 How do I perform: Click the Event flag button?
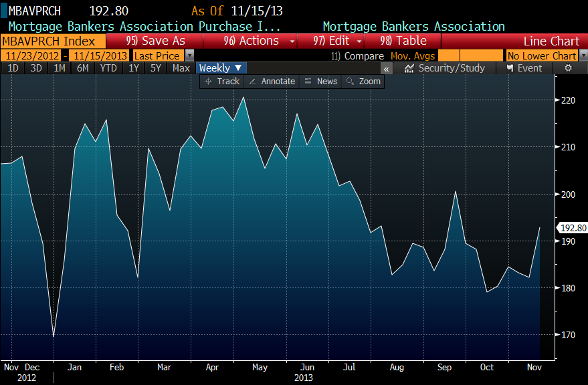524,68
